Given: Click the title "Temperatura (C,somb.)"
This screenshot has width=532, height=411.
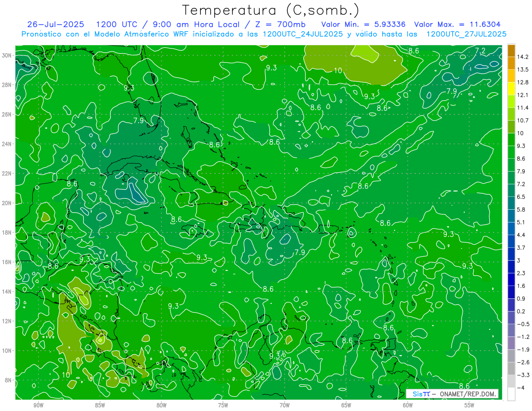Looking at the screenshot, I should coord(271,10).
